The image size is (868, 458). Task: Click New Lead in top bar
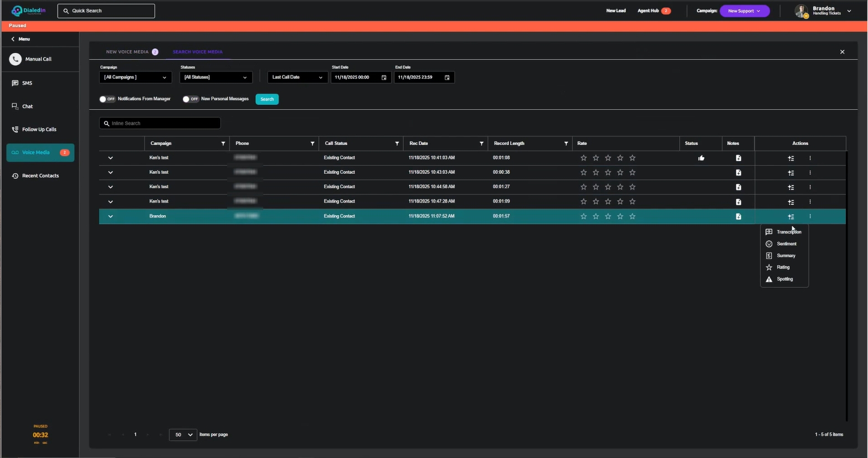tap(615, 11)
